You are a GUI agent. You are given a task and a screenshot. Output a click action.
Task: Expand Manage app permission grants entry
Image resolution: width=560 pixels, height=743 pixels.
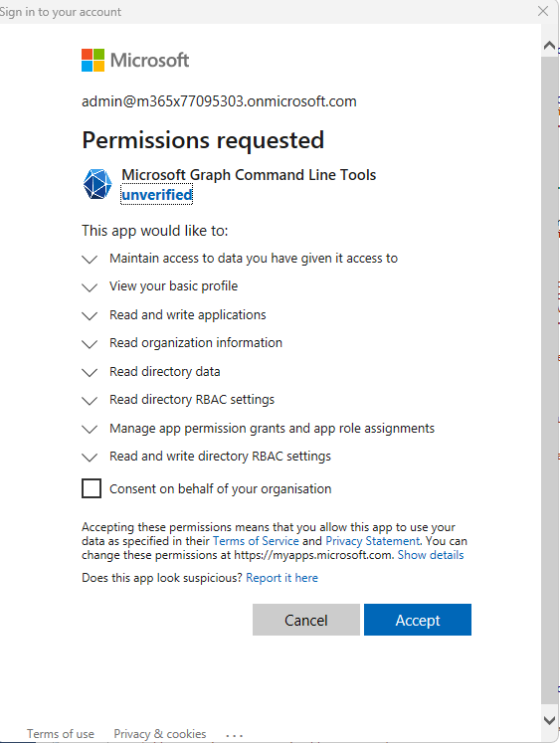[x=90, y=430]
